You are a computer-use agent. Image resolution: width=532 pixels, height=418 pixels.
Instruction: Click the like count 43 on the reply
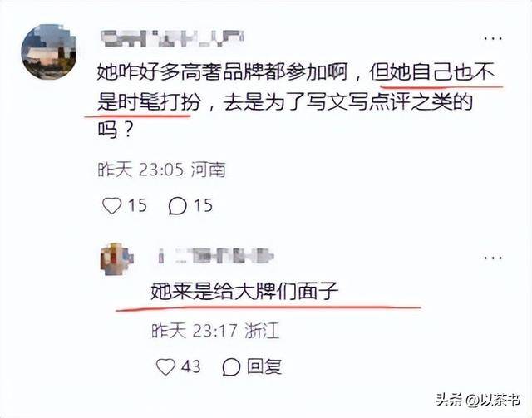[x=190, y=366]
